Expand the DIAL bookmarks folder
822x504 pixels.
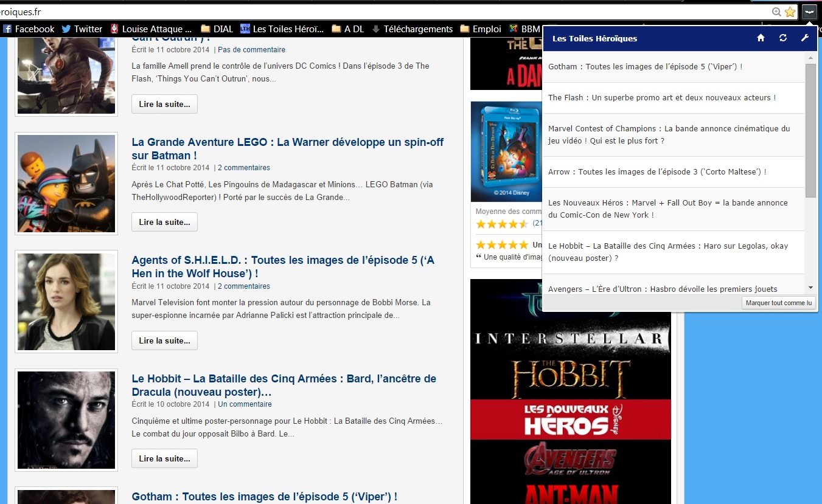(217, 29)
